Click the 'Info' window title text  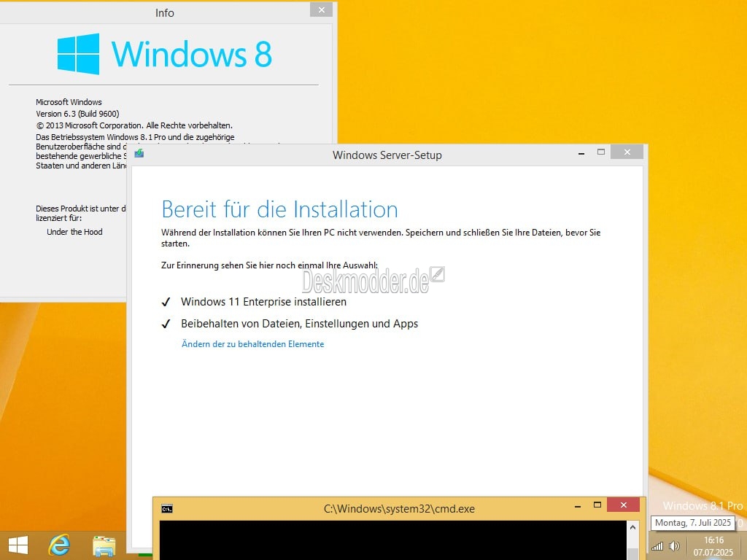click(164, 13)
